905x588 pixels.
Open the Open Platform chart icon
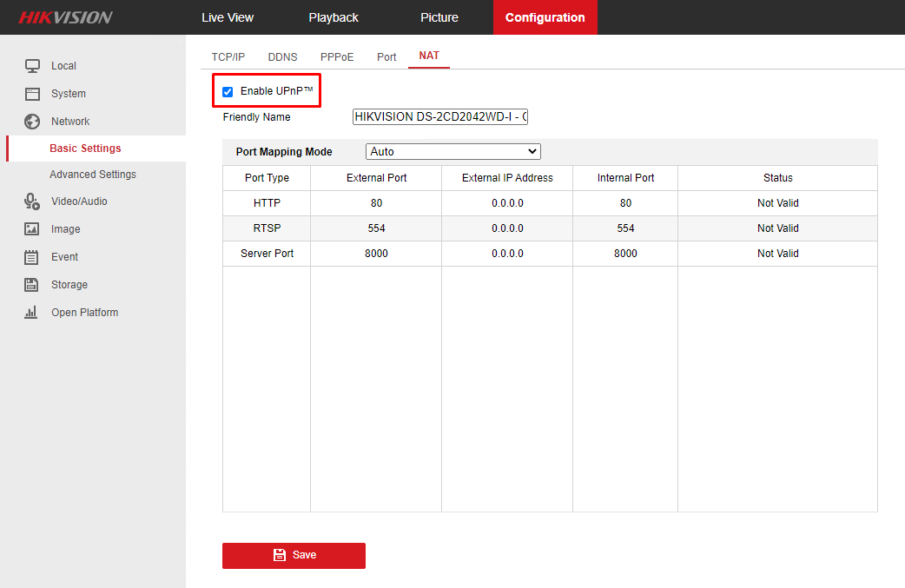click(x=32, y=312)
